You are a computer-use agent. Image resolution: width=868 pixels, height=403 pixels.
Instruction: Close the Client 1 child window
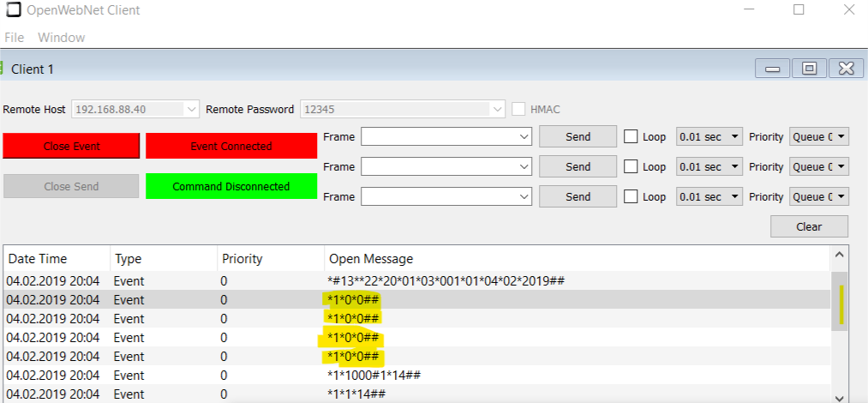coord(847,69)
